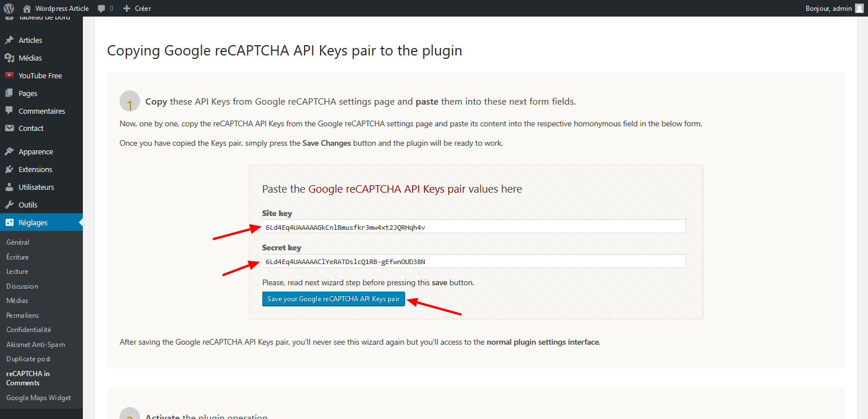Click the Pages icon in sidebar
The height and width of the screenshot is (419, 868).
click(x=9, y=93)
